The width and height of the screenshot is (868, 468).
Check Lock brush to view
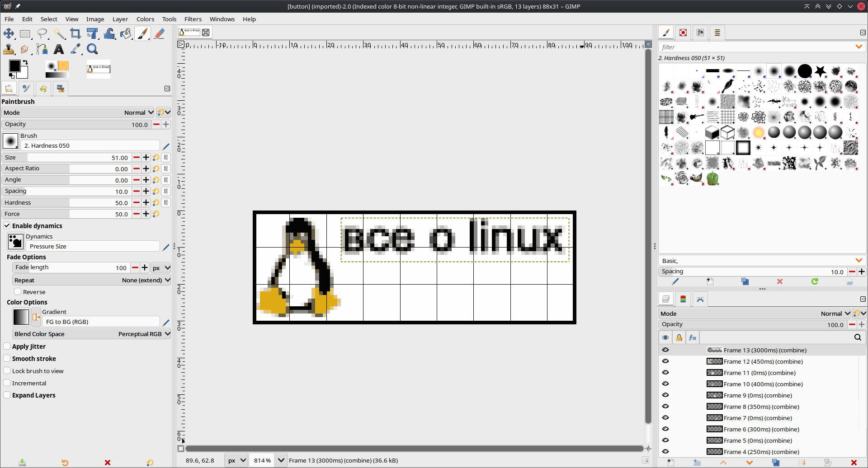[7, 370]
